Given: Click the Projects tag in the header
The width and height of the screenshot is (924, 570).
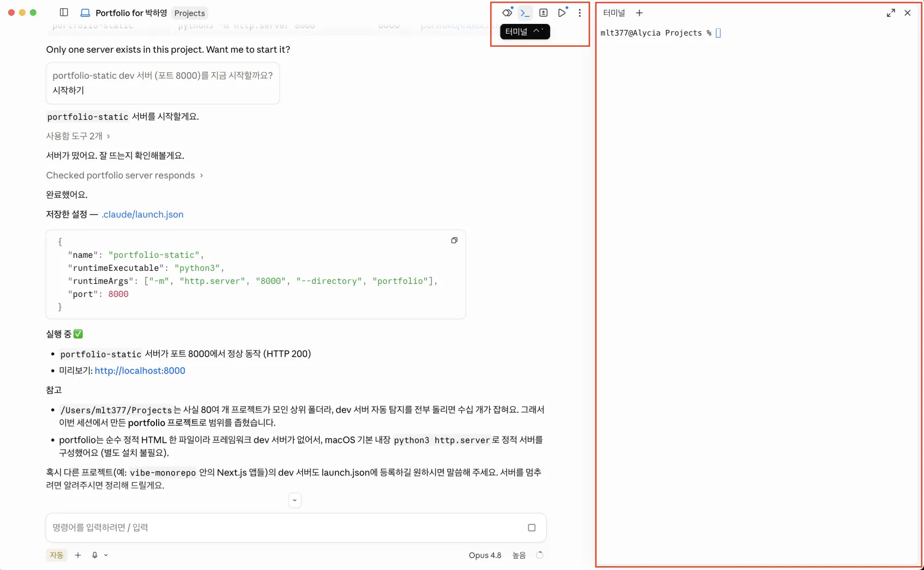Looking at the screenshot, I should pyautogui.click(x=190, y=13).
